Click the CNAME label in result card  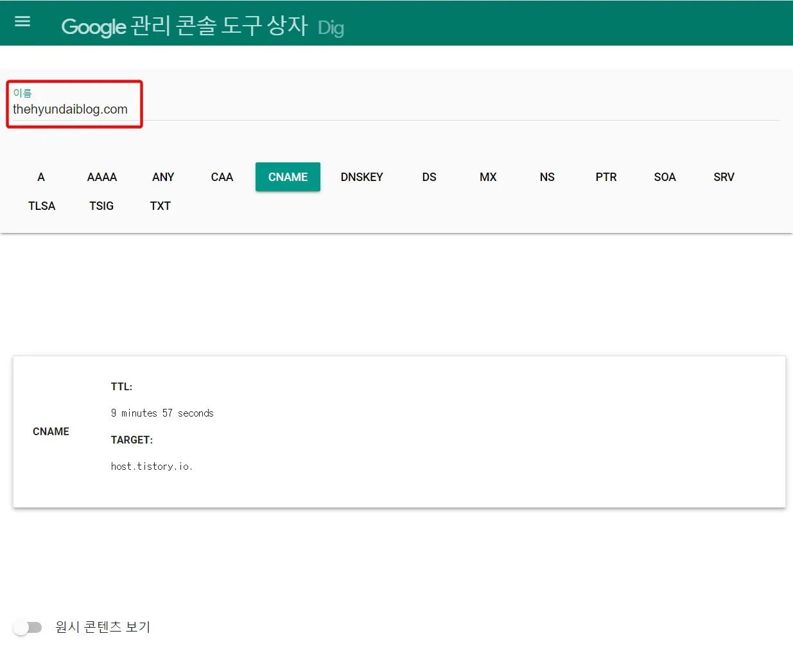coord(51,431)
